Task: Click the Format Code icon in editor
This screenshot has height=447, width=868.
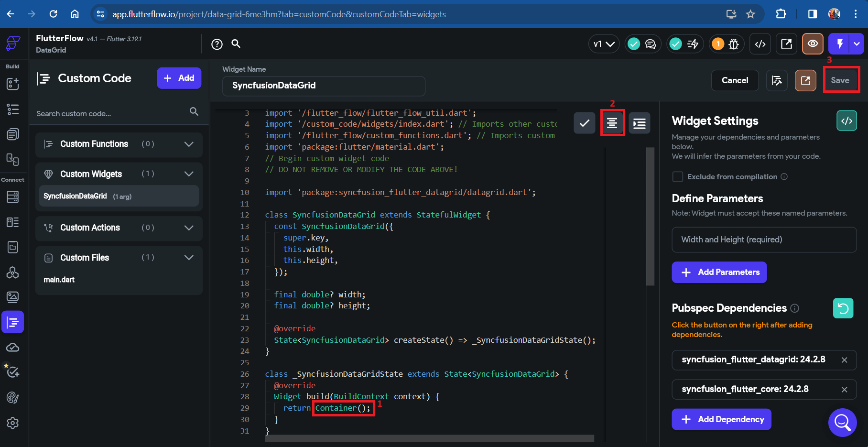Action: [x=612, y=123]
